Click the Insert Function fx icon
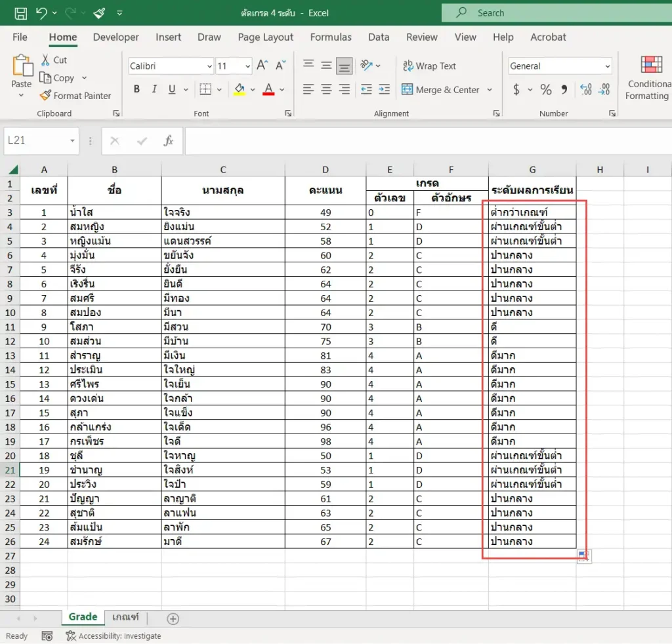This screenshot has height=644, width=672. click(169, 140)
